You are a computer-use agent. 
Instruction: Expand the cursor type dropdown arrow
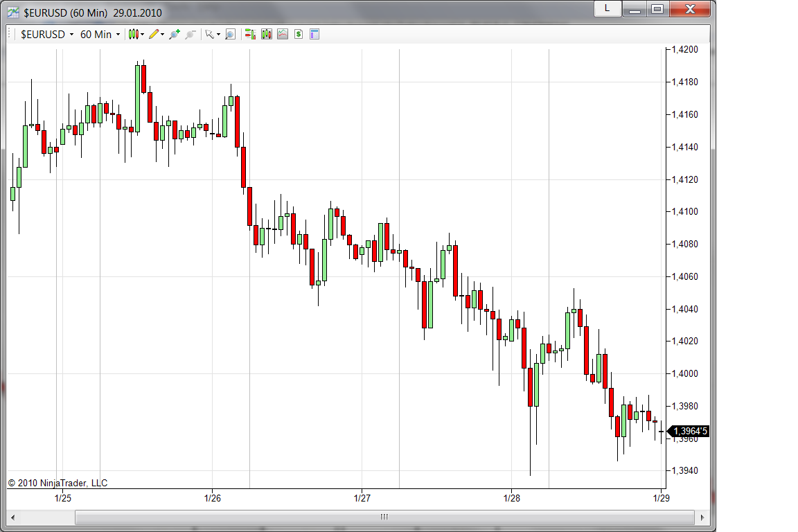(218, 34)
